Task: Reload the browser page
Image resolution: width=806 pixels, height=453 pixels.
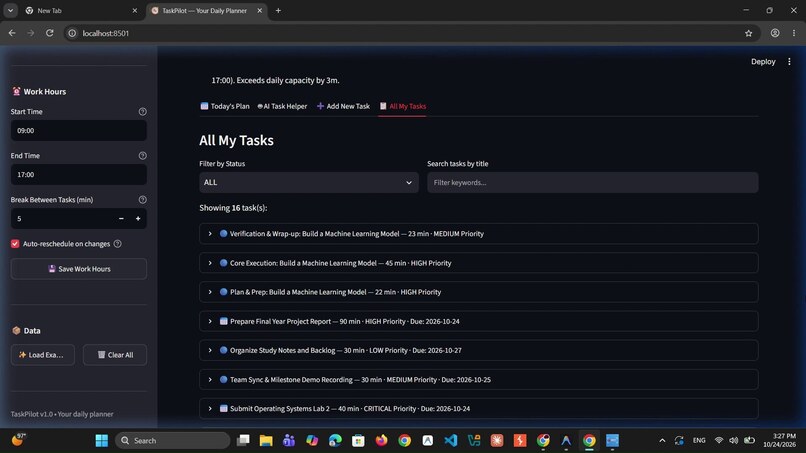Action: click(x=49, y=33)
